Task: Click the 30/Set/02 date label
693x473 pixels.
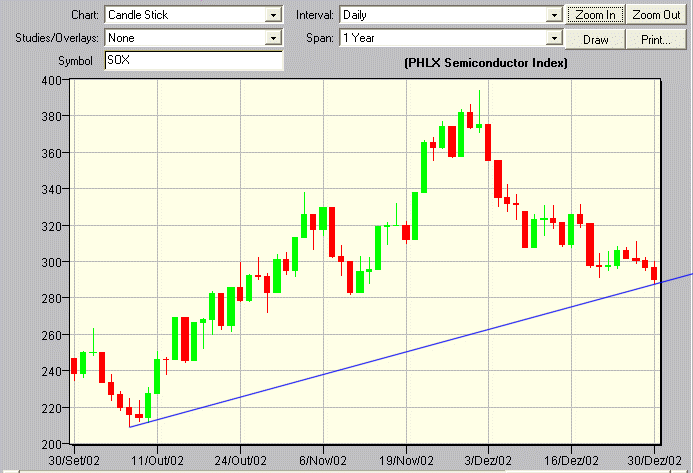Action: click(74, 461)
